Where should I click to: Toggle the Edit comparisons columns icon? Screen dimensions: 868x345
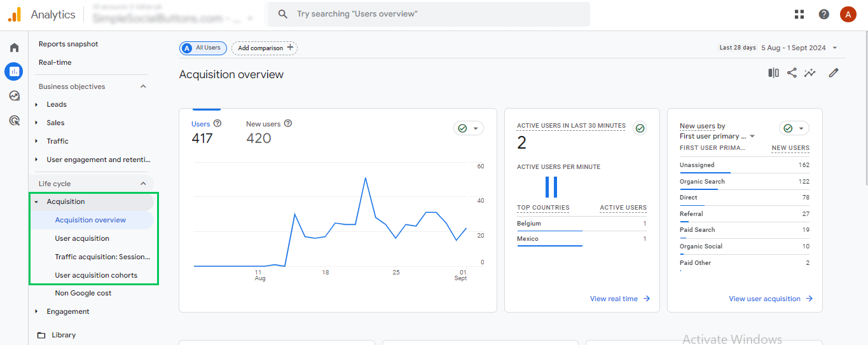pos(773,73)
